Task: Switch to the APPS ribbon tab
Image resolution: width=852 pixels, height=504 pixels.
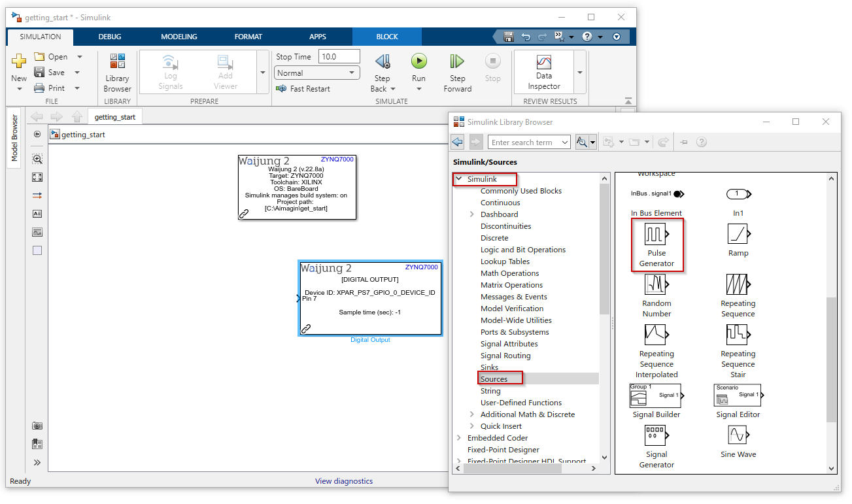Action: [318, 37]
